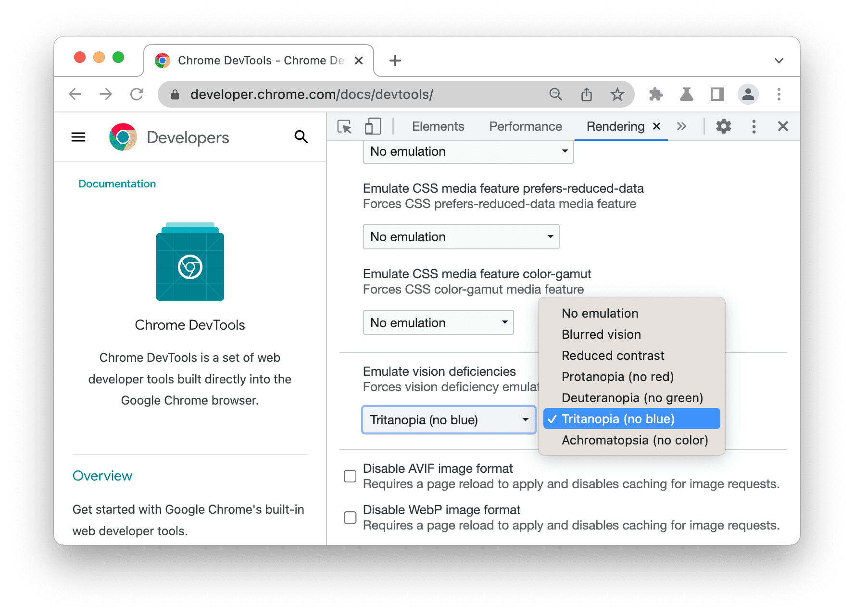Toggle the device toolbar icon
Image resolution: width=854 pixels, height=616 pixels.
pyautogui.click(x=372, y=126)
